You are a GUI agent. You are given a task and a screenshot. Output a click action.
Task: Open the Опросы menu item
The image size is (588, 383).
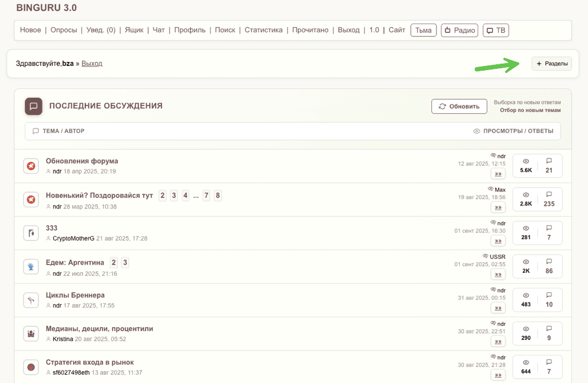[x=64, y=30]
